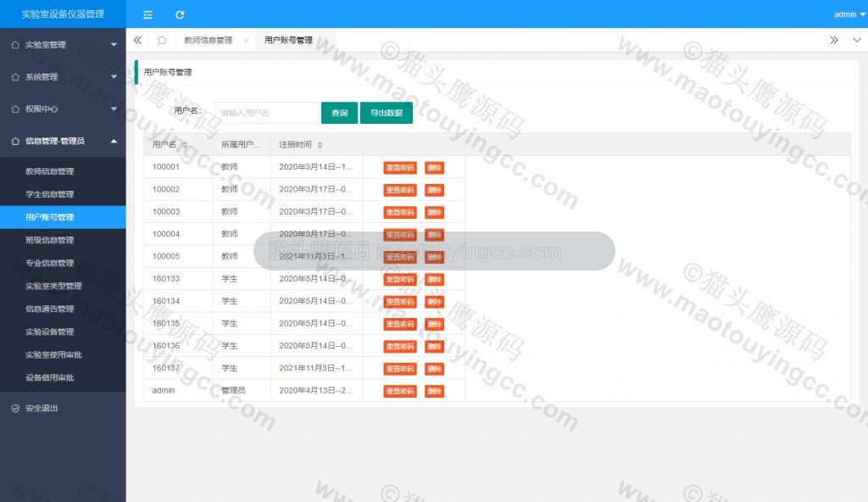This screenshot has height=502, width=868.
Task: Reset password for user 100003
Action: [x=400, y=212]
